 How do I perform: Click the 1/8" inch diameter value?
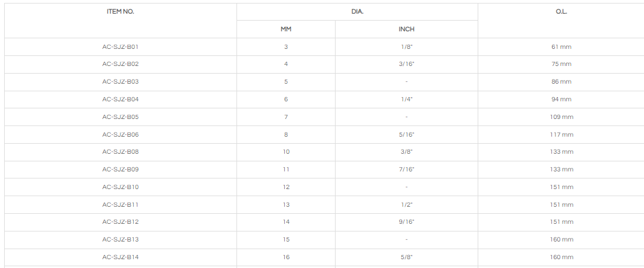tap(406, 47)
